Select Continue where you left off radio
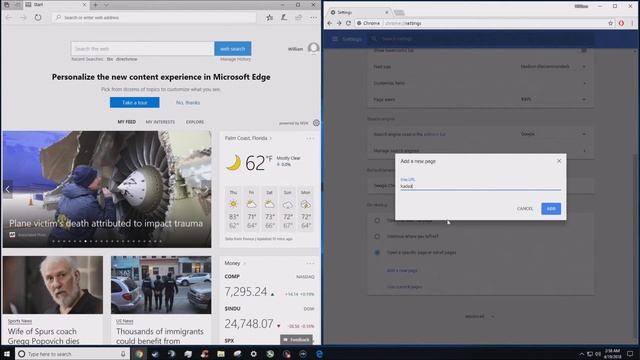 click(377, 236)
